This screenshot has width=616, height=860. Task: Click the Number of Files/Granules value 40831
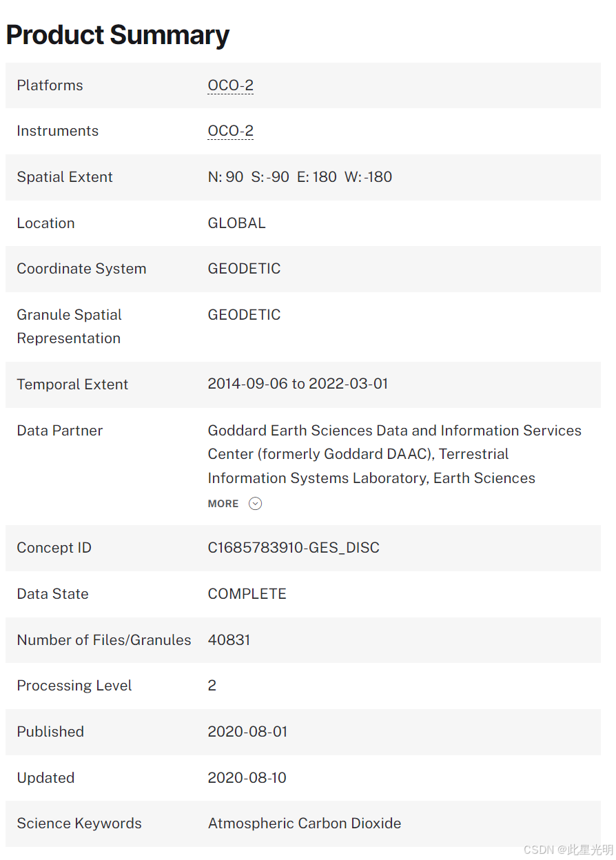click(x=229, y=640)
